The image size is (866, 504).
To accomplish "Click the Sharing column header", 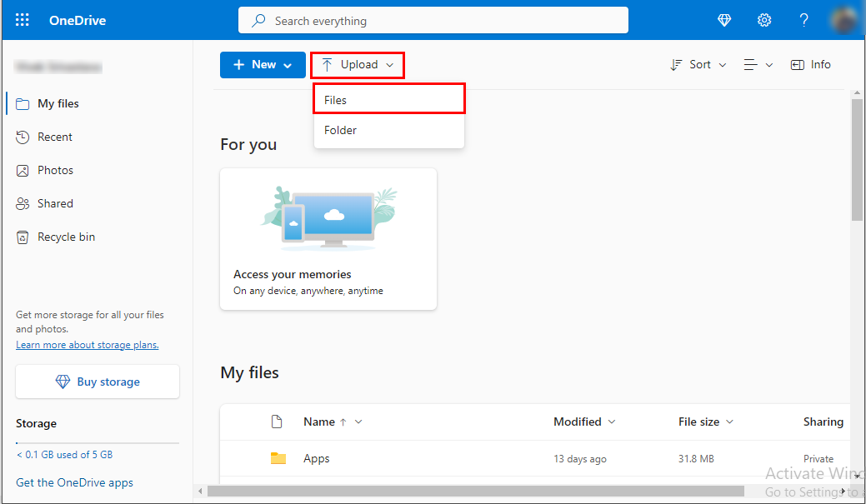I will 823,422.
